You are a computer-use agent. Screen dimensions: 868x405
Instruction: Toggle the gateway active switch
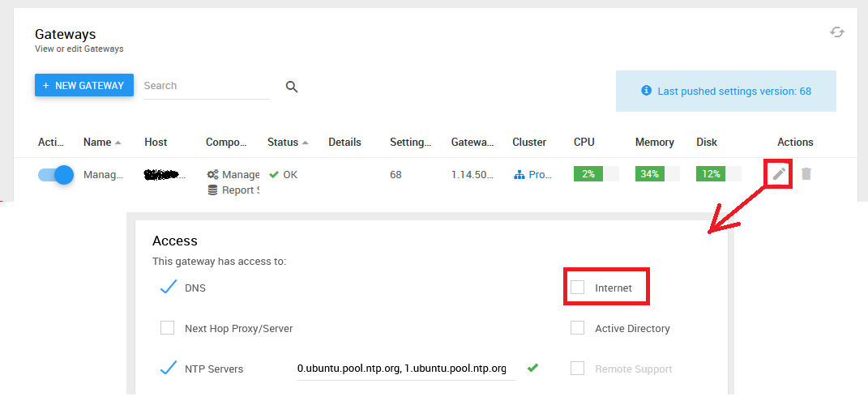click(56, 174)
